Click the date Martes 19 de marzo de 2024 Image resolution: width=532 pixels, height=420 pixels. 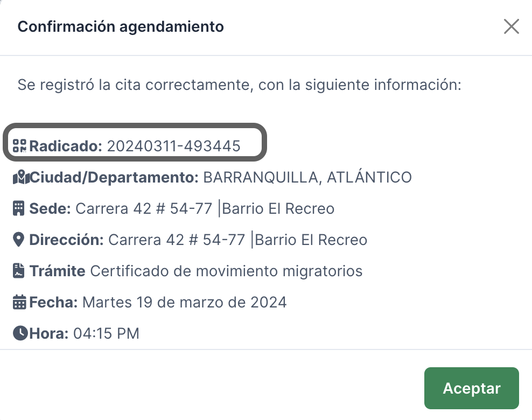(x=184, y=302)
